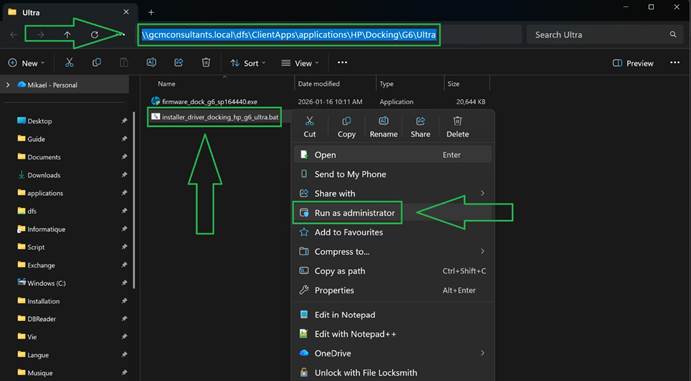Close the Ultra tab
Image resolution: width=691 pixels, height=381 pixels.
point(126,12)
